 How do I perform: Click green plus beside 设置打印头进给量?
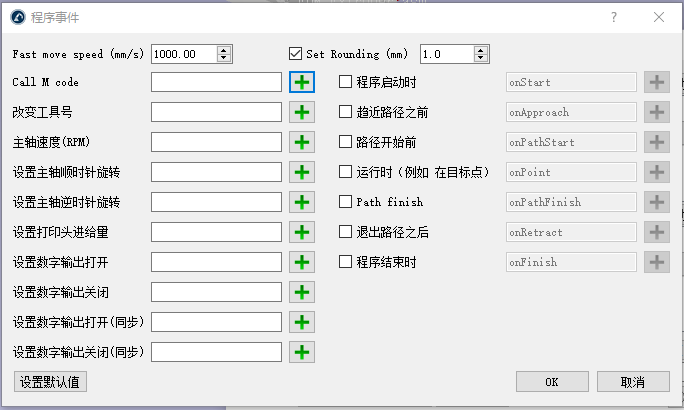click(x=302, y=232)
